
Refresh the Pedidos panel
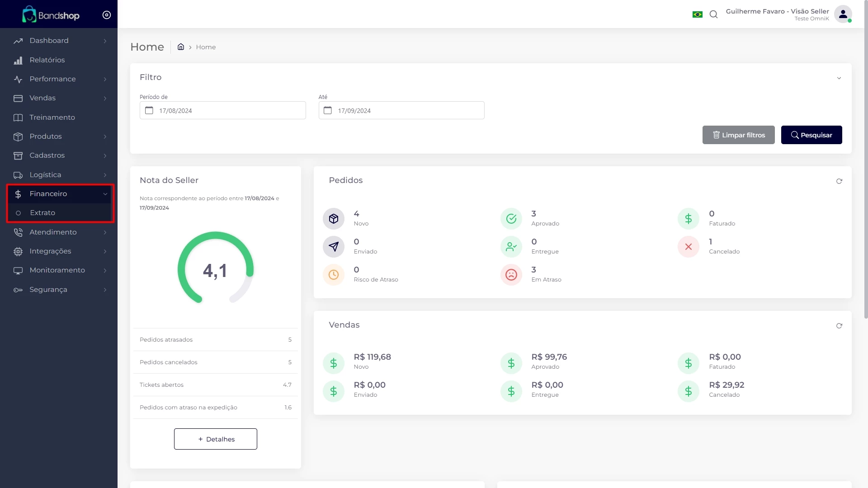coord(839,181)
